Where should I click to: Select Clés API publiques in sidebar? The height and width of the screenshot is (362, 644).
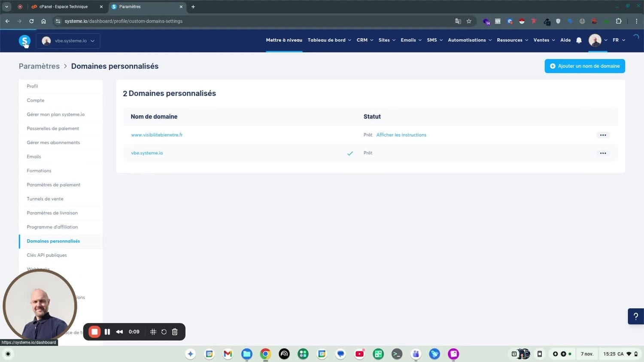[x=47, y=255]
